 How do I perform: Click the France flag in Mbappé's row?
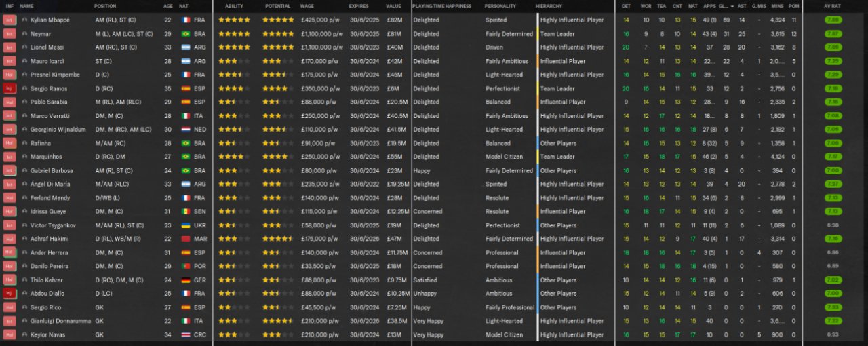point(186,20)
